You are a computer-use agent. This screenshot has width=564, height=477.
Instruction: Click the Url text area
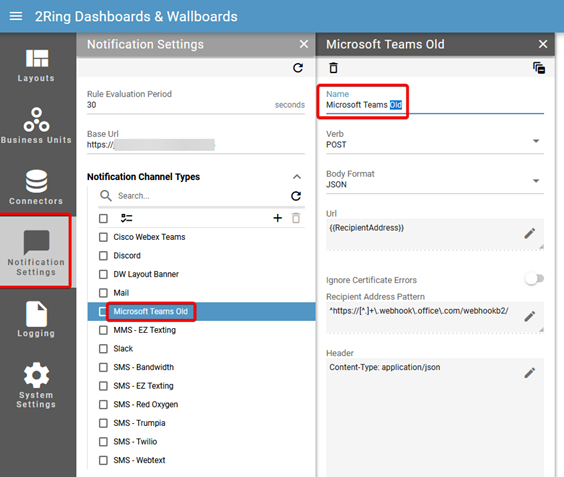[435, 234]
